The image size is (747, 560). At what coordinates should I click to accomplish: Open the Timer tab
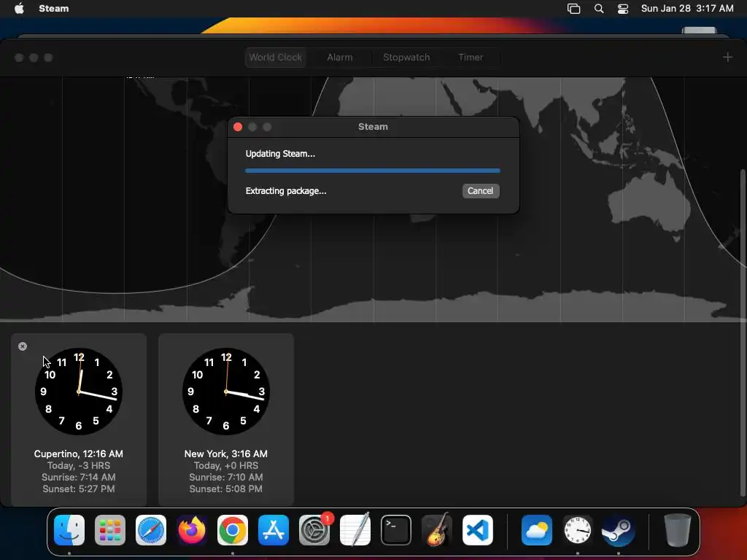pyautogui.click(x=471, y=57)
